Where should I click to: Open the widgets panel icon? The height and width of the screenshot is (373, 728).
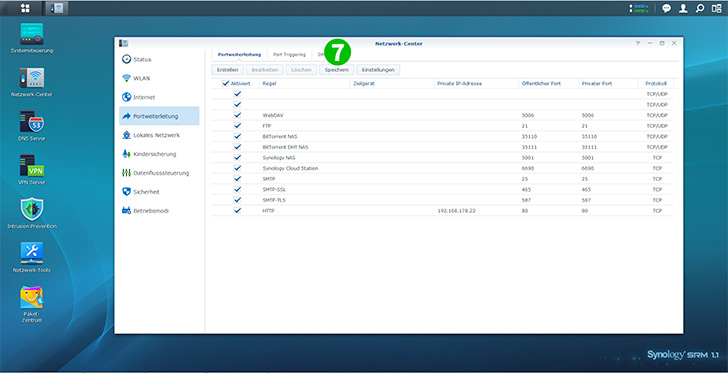click(x=716, y=8)
